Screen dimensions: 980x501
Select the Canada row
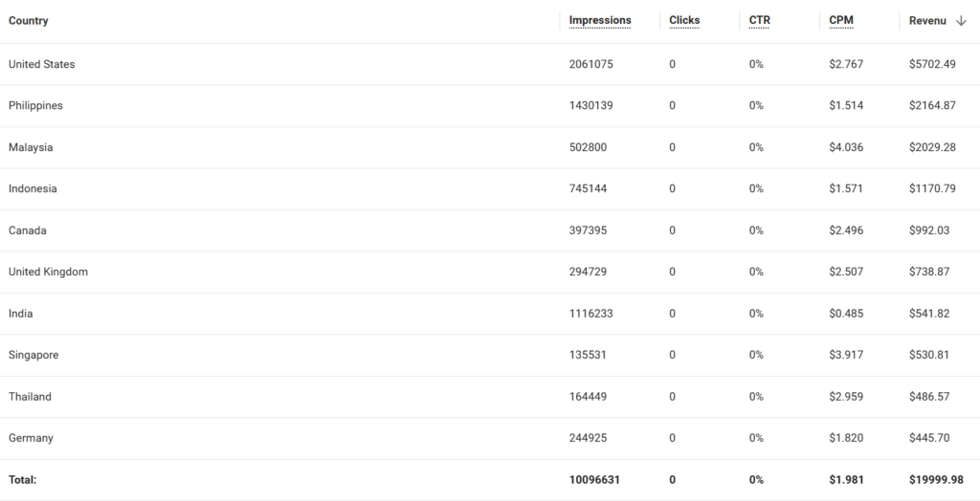pos(490,230)
